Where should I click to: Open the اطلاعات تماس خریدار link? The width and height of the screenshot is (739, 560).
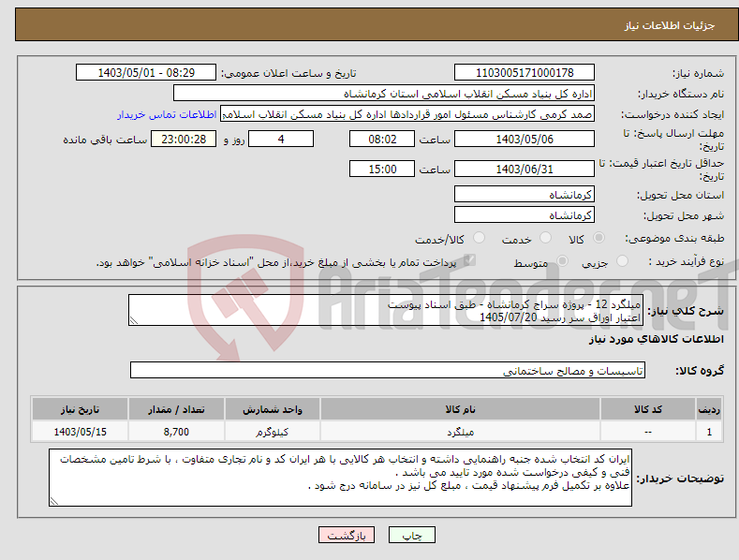click(x=167, y=114)
